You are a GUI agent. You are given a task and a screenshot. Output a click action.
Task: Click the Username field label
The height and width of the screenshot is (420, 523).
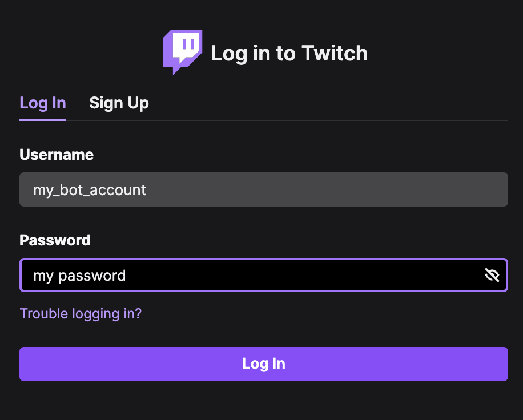coord(57,155)
